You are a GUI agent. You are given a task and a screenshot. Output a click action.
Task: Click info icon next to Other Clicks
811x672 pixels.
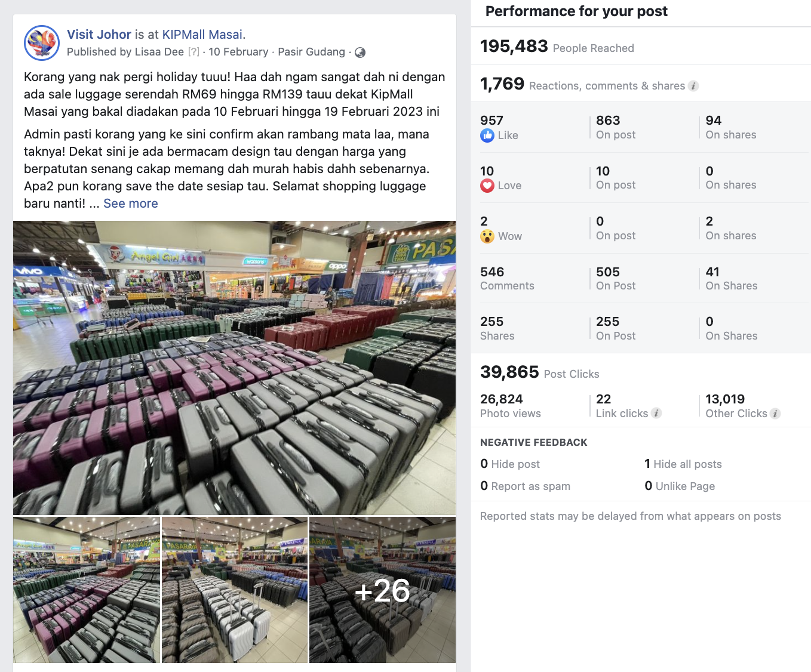pos(775,414)
